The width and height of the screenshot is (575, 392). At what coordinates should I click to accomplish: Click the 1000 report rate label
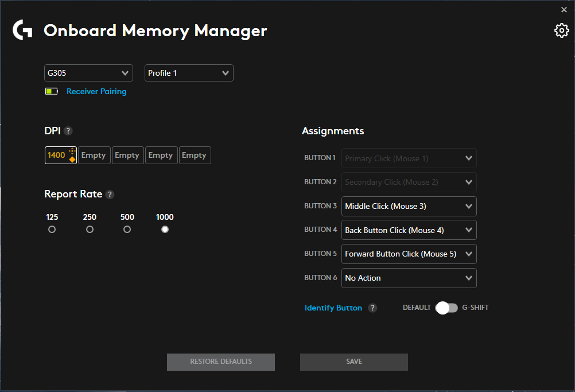pyautogui.click(x=165, y=217)
